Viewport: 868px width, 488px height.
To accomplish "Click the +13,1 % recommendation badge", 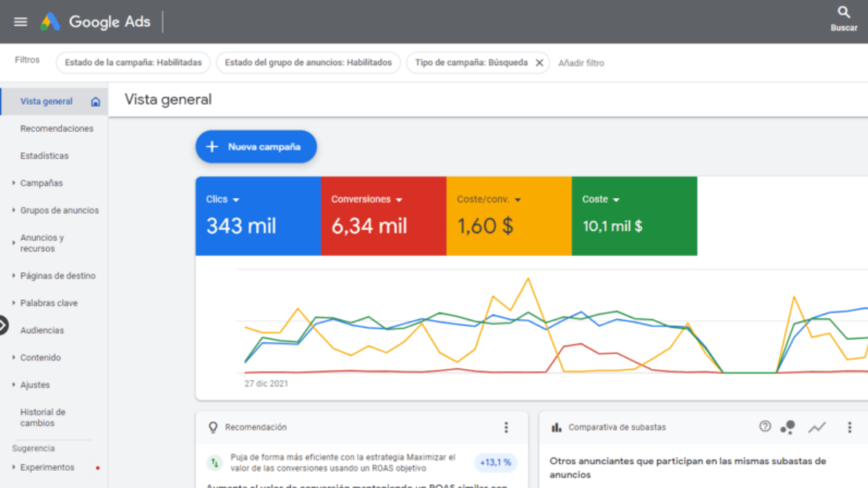I will (x=495, y=462).
